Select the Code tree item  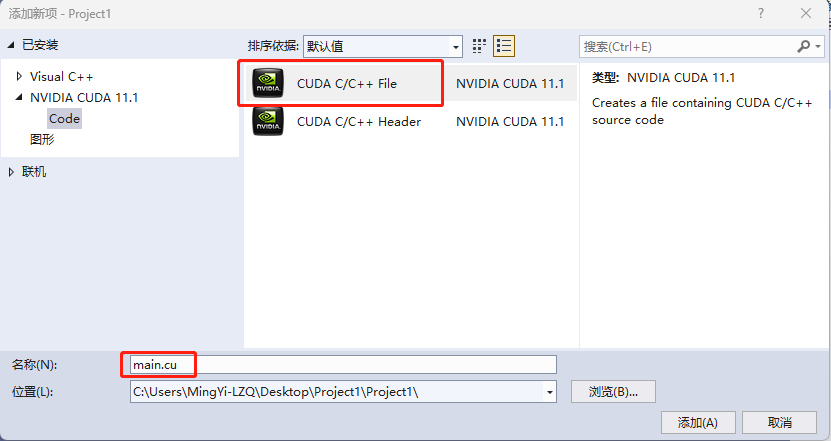pyautogui.click(x=64, y=119)
